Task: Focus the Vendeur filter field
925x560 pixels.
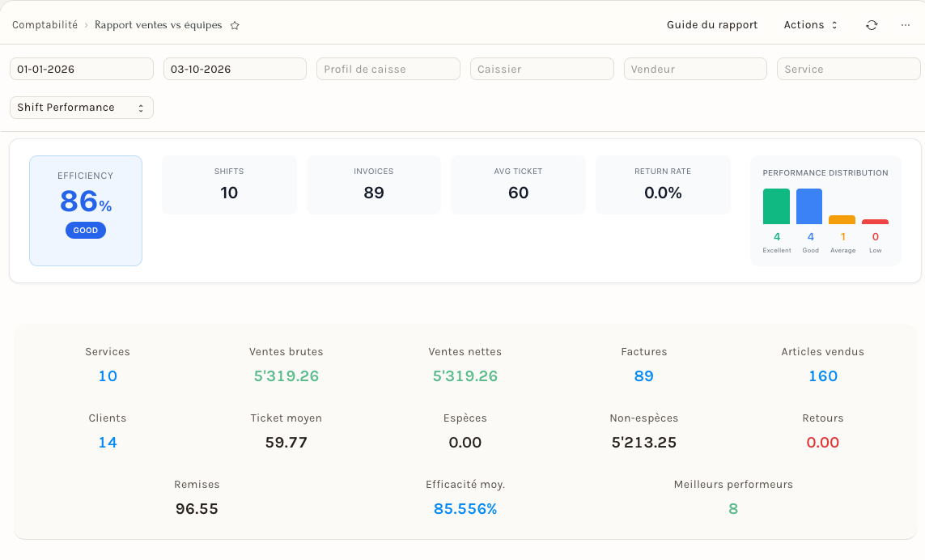Action: coord(695,69)
